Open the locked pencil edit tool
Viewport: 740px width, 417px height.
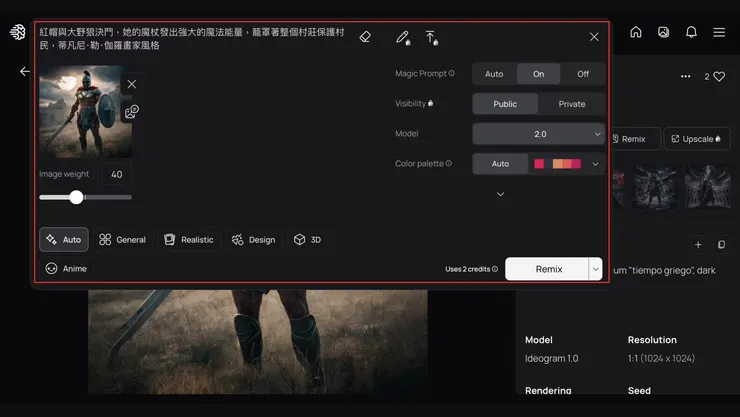tap(403, 38)
